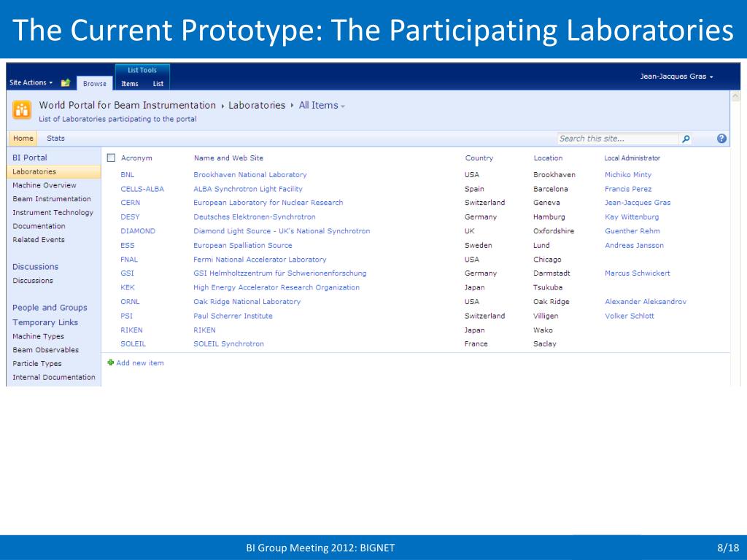Open administrator Alexander Aleksandrov profile

(646, 301)
